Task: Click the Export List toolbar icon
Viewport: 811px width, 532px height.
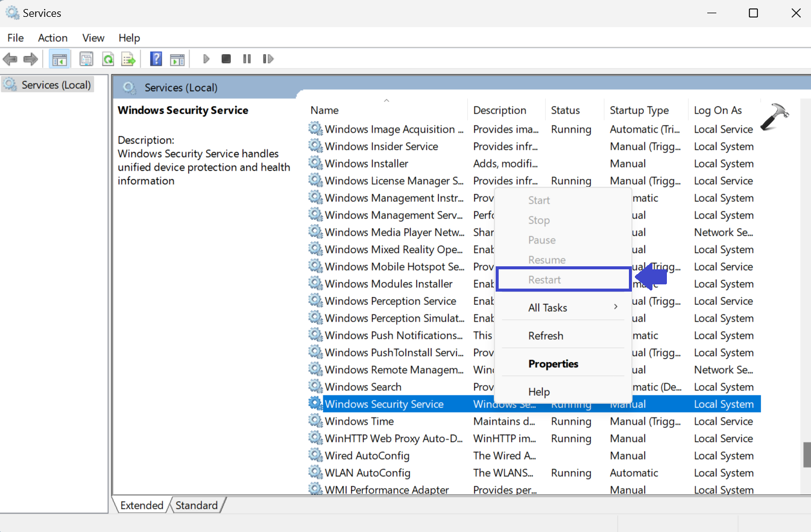Action: tap(128, 59)
